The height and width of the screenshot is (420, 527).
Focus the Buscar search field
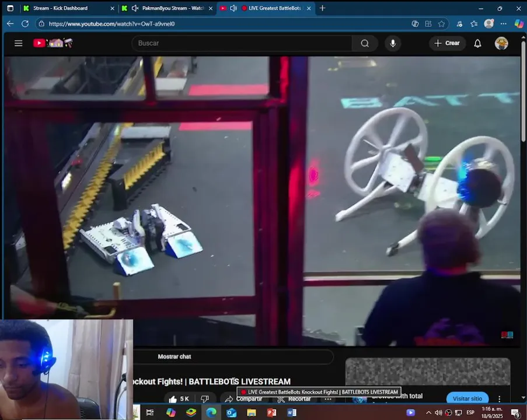(x=242, y=43)
